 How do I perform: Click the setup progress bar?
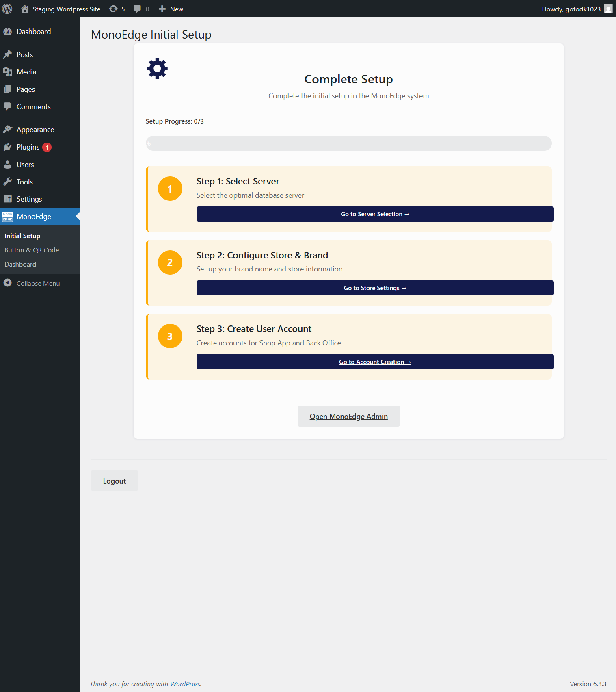pos(349,143)
